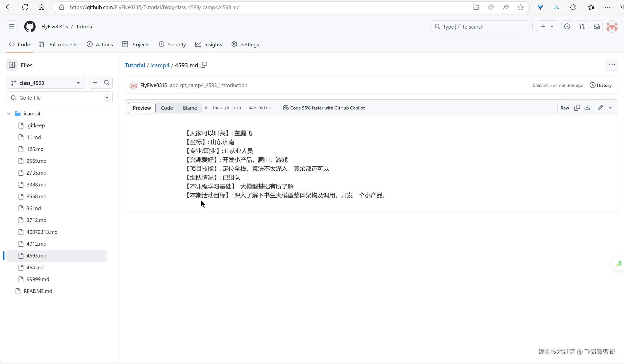Copy raw file contents
The image size is (624, 364).
click(x=577, y=108)
